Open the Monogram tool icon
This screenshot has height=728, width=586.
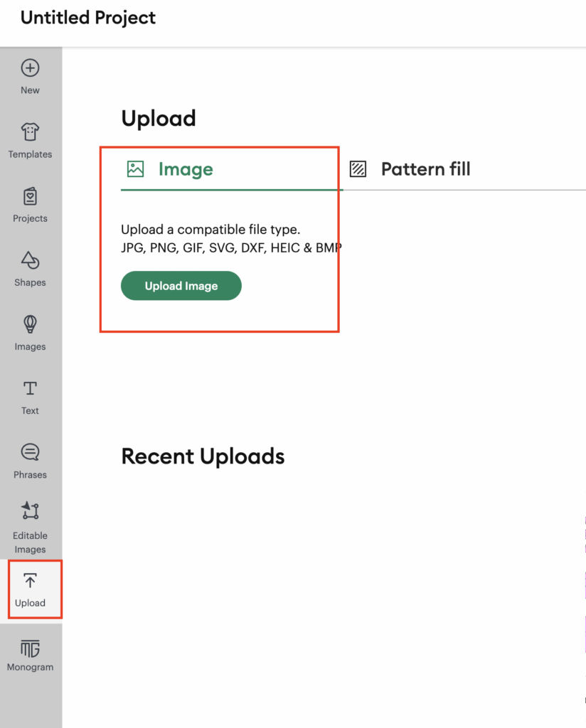30,648
